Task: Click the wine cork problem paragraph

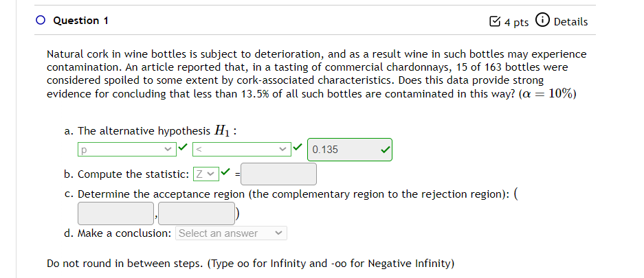Action: click(316, 74)
